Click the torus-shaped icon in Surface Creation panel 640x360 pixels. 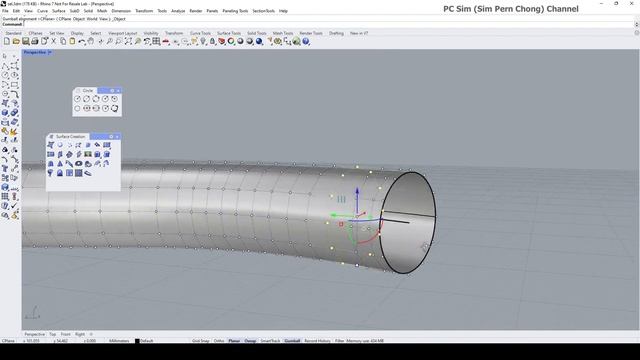pos(79,164)
